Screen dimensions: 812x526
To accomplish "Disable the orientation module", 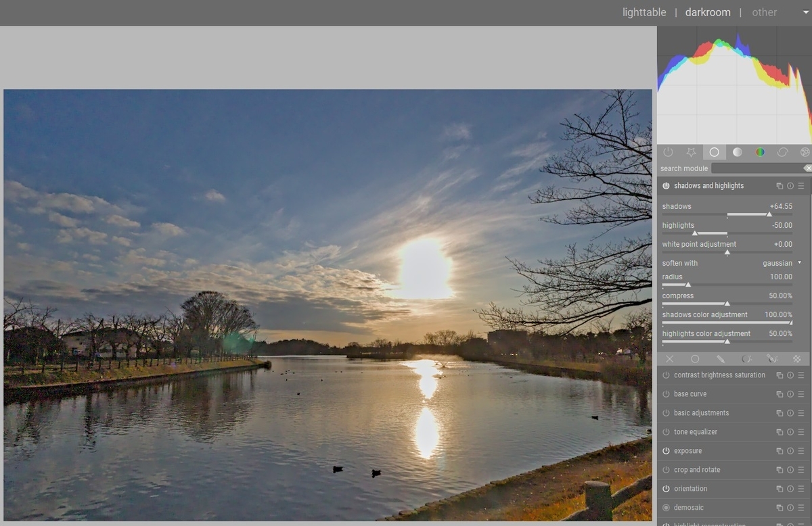I will pos(666,489).
